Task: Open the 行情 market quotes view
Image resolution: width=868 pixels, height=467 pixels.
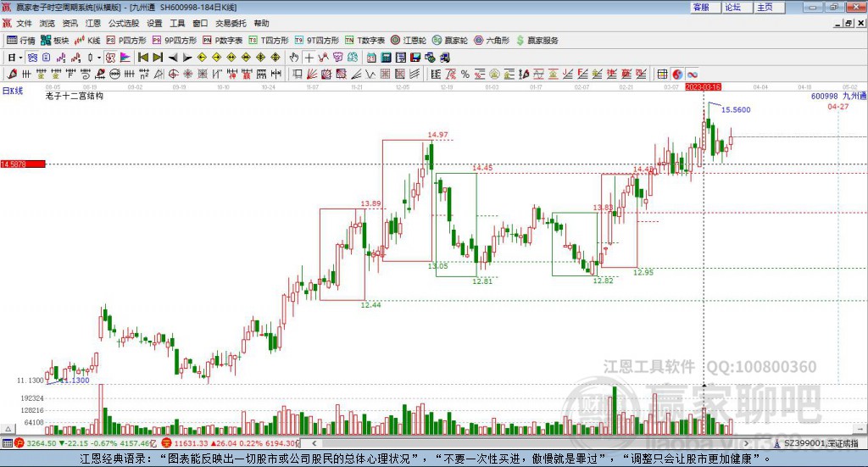Action: [21, 41]
